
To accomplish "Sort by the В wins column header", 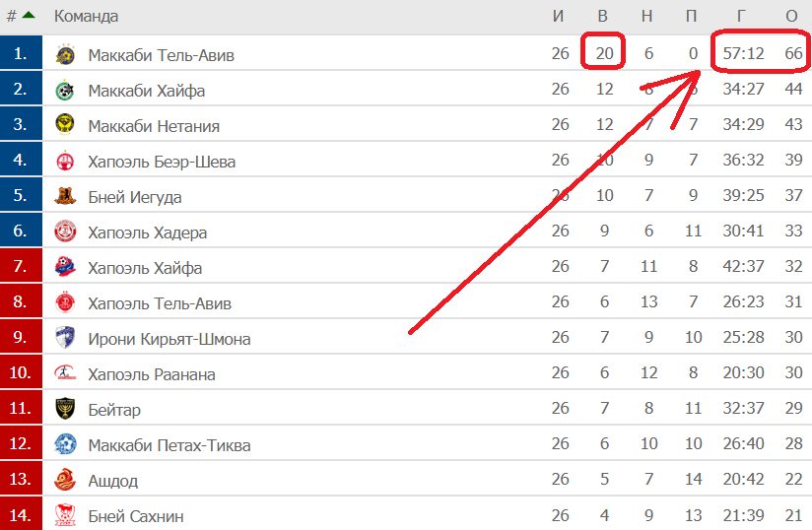I will (x=603, y=16).
